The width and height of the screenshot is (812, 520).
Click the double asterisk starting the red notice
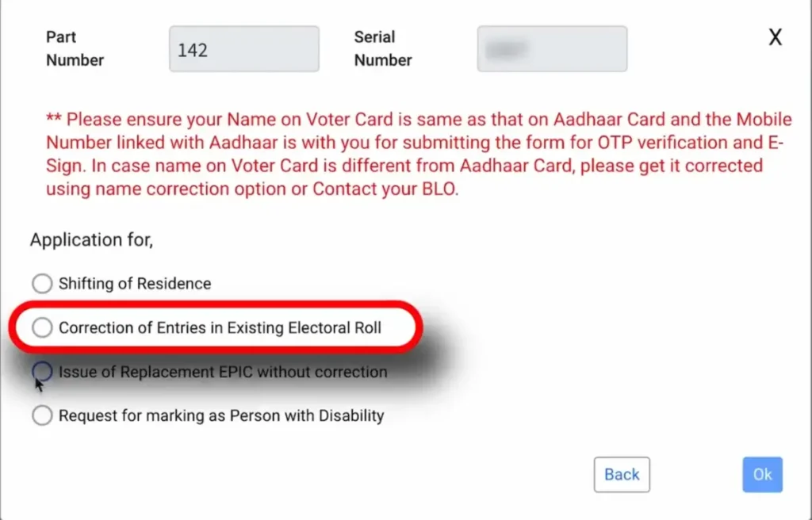tap(53, 120)
